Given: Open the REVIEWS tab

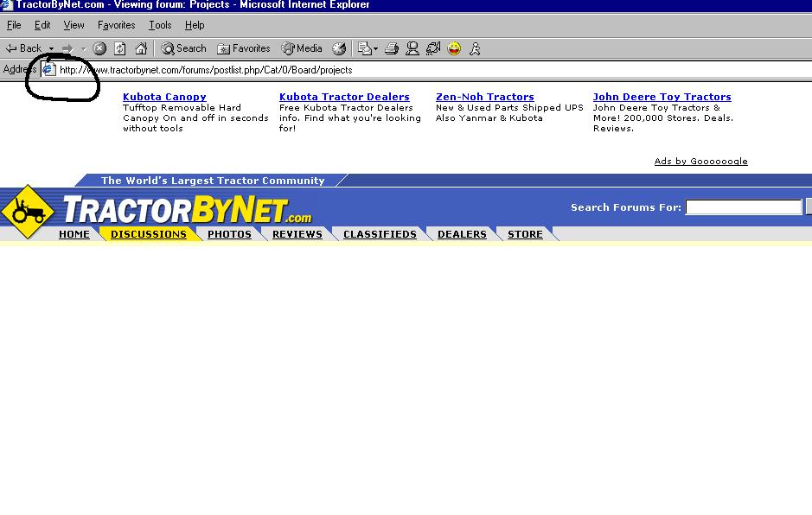Looking at the screenshot, I should (x=297, y=234).
